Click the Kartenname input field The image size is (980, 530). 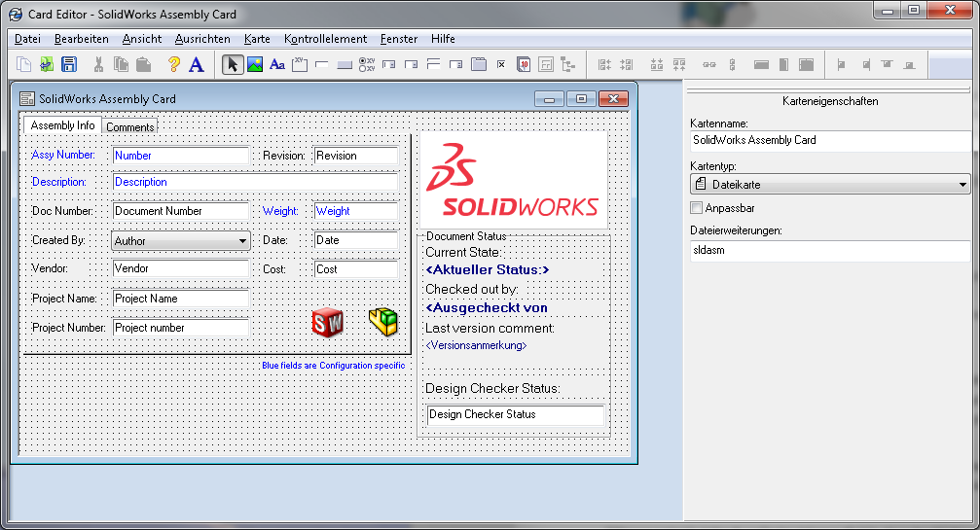(x=830, y=140)
